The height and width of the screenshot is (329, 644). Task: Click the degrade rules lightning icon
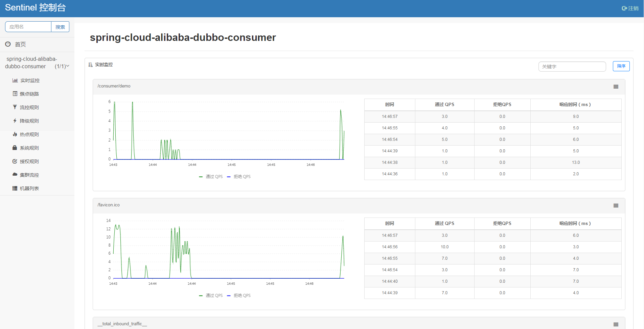pyautogui.click(x=15, y=121)
